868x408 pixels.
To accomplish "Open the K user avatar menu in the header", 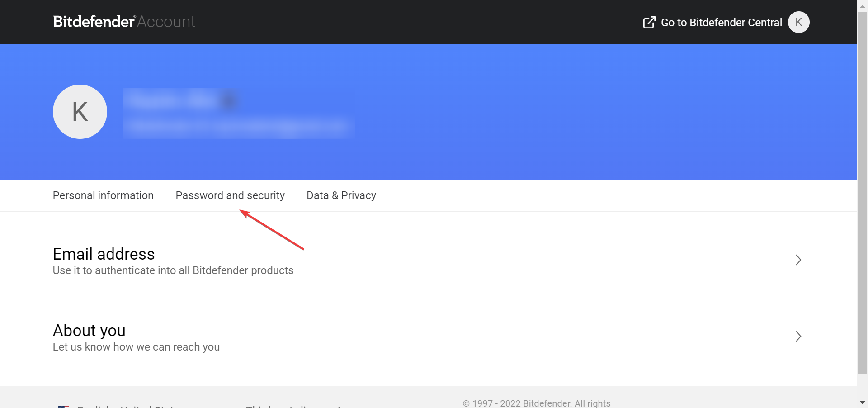I will point(798,22).
